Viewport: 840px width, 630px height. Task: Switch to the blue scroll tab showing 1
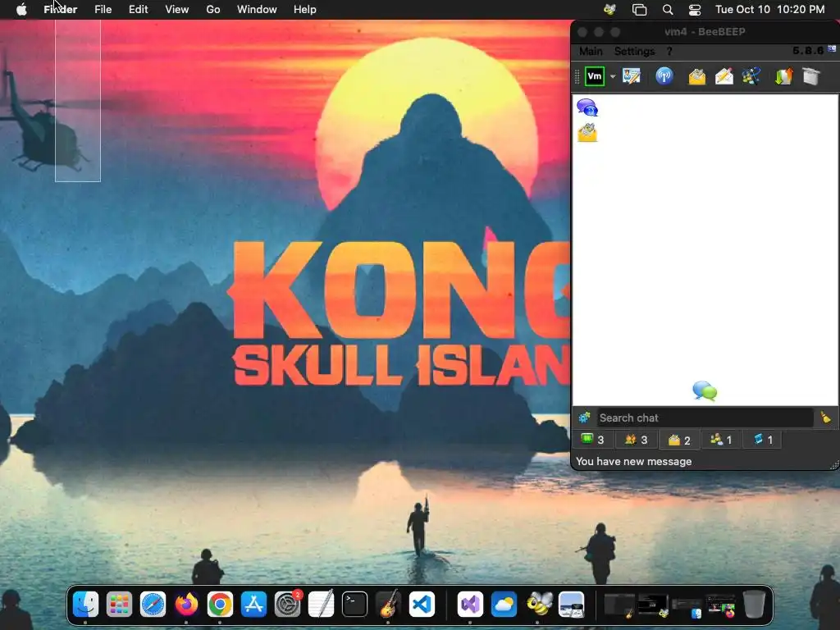pos(763,440)
